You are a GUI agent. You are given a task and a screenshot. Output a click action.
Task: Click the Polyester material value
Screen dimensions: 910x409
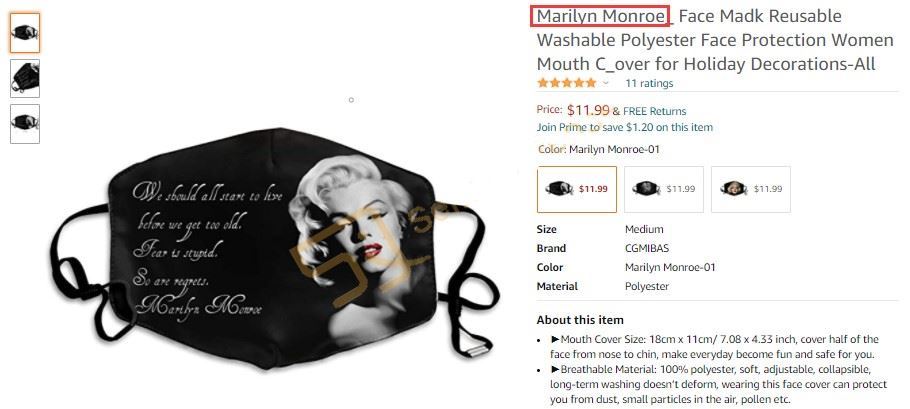click(647, 286)
